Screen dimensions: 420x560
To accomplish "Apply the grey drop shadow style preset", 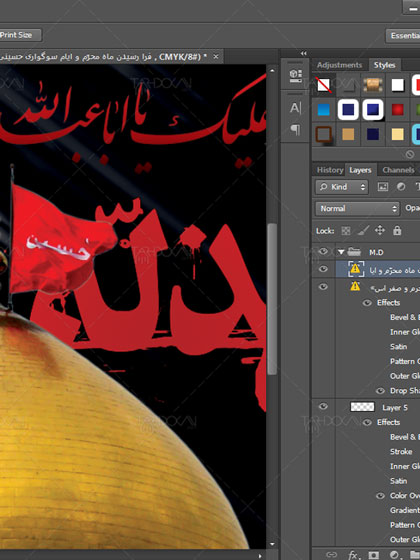I will click(348, 85).
